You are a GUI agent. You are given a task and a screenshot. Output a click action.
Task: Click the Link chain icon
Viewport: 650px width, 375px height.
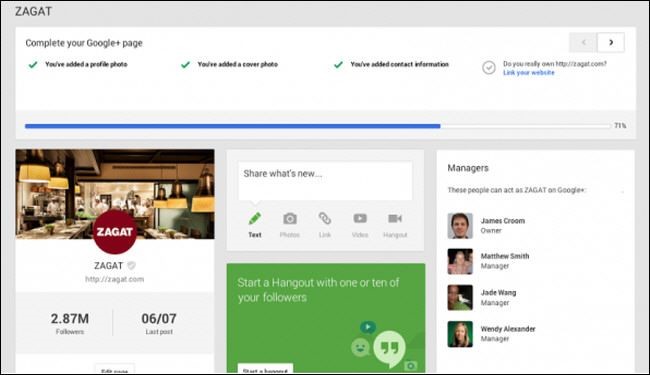click(325, 218)
